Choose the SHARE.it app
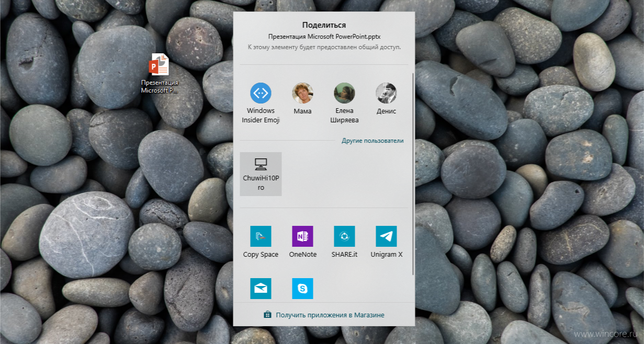The width and height of the screenshot is (644, 344). tap(344, 242)
